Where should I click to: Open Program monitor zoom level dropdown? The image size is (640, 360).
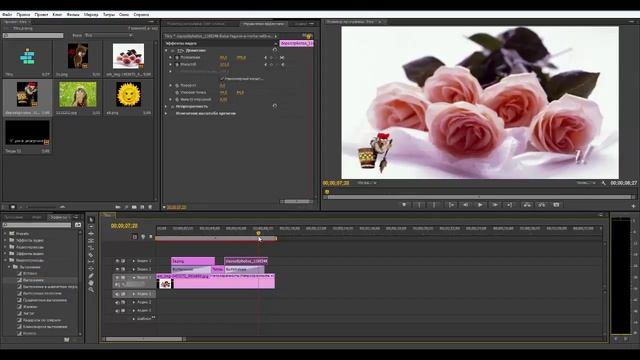point(367,183)
